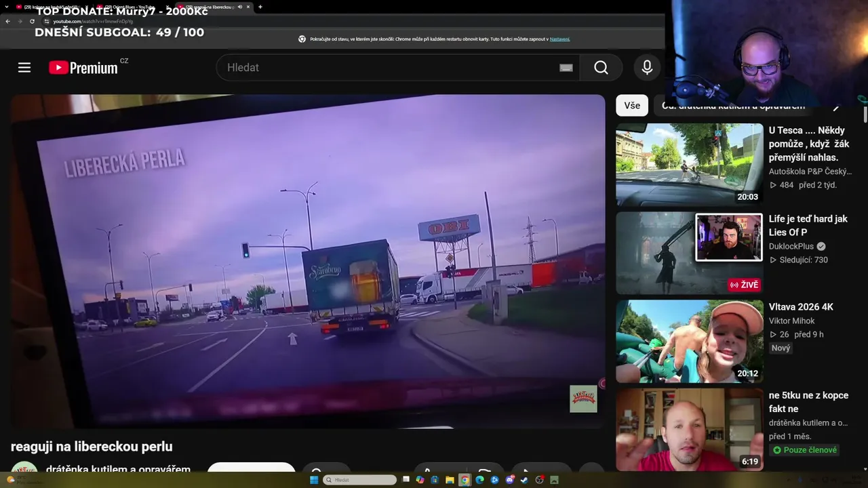Click the Pouze členové badge

click(x=804, y=450)
